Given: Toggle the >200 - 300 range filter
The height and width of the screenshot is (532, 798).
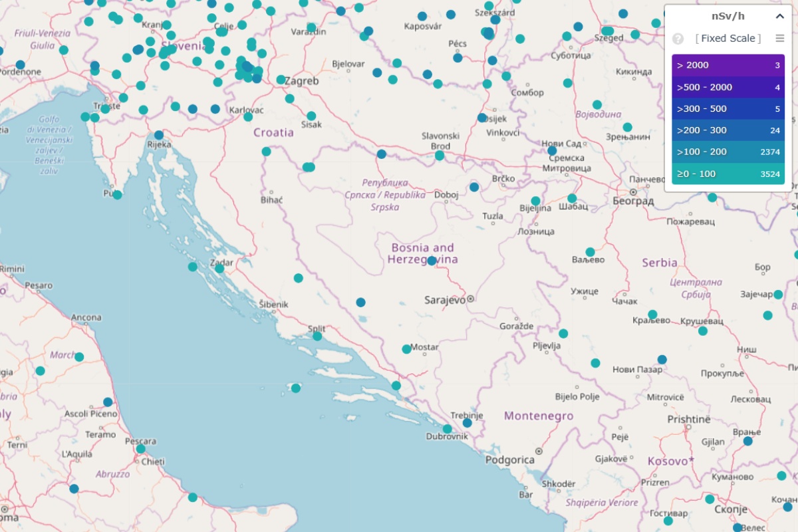Looking at the screenshot, I should click(728, 130).
